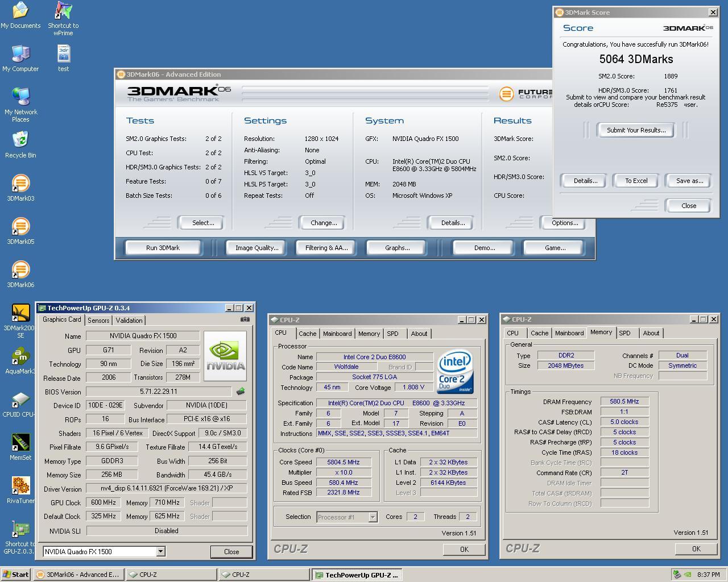Viewport: 728px width, 582px height.
Task: Switch to the Sensors tab in GPU-Z
Action: coord(98,321)
